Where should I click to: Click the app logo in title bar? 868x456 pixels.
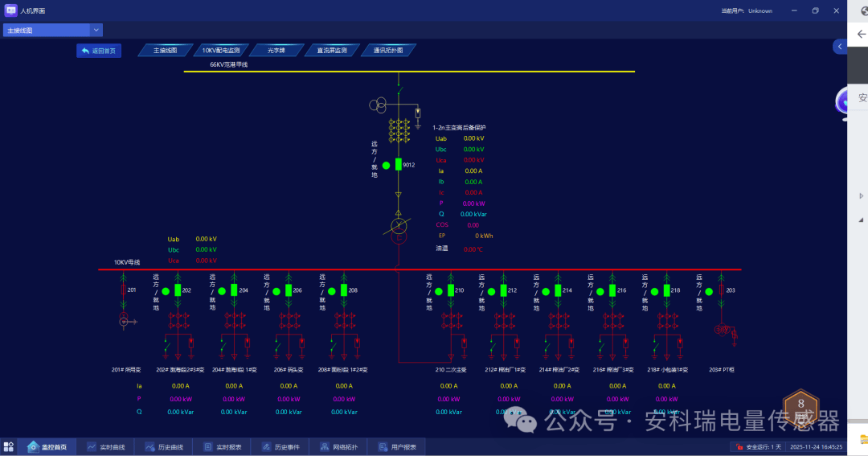10,10
